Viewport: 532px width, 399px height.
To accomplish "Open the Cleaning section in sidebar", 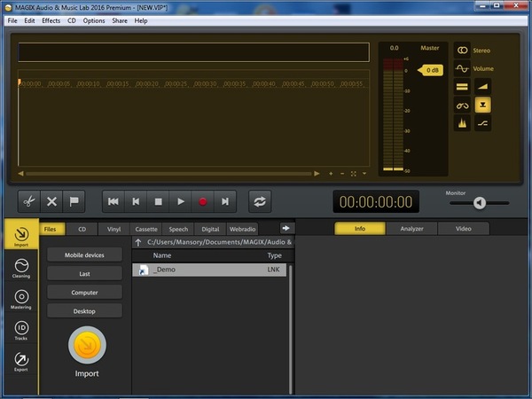I will 20,267.
